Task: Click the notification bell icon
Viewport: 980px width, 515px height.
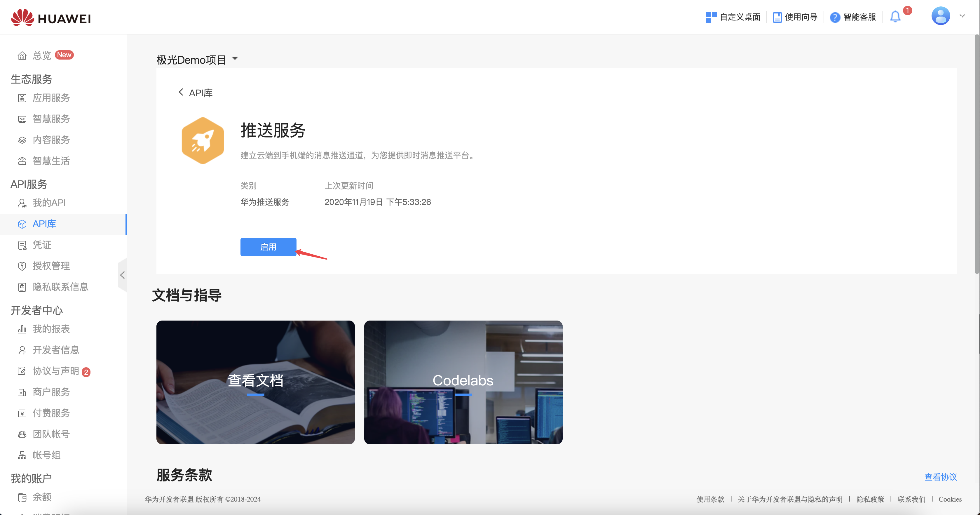Action: [x=895, y=17]
